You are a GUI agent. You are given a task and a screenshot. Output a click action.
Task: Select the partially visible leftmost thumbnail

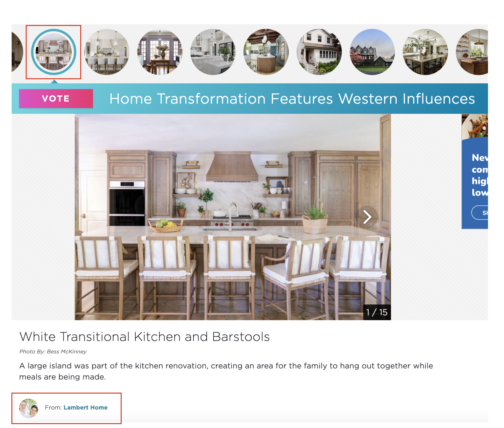click(17, 52)
